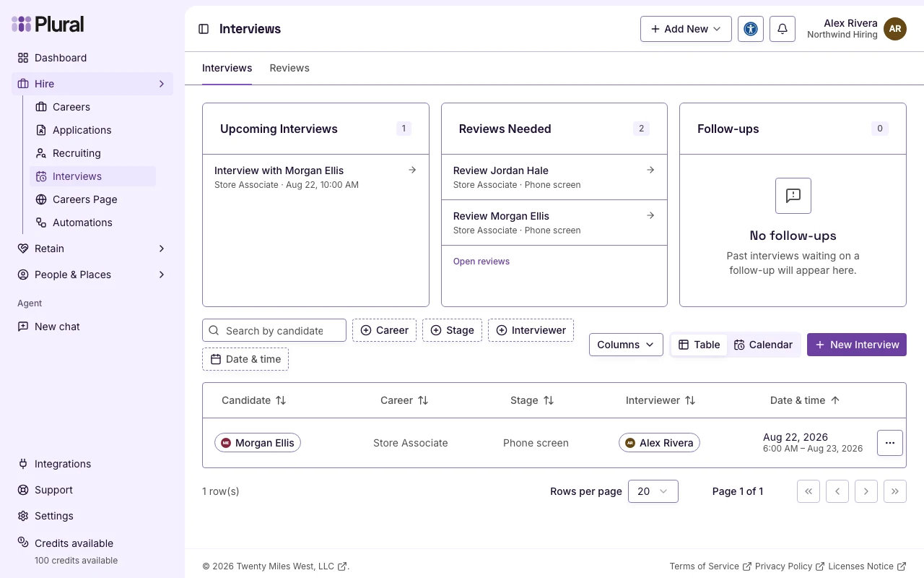The width and height of the screenshot is (924, 578).
Task: Click the 'Reviews Needed' card heading
Action: click(x=505, y=129)
